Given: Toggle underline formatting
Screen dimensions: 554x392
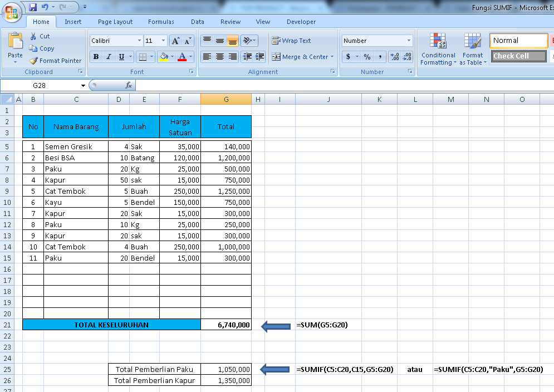Looking at the screenshot, I should (x=121, y=57).
